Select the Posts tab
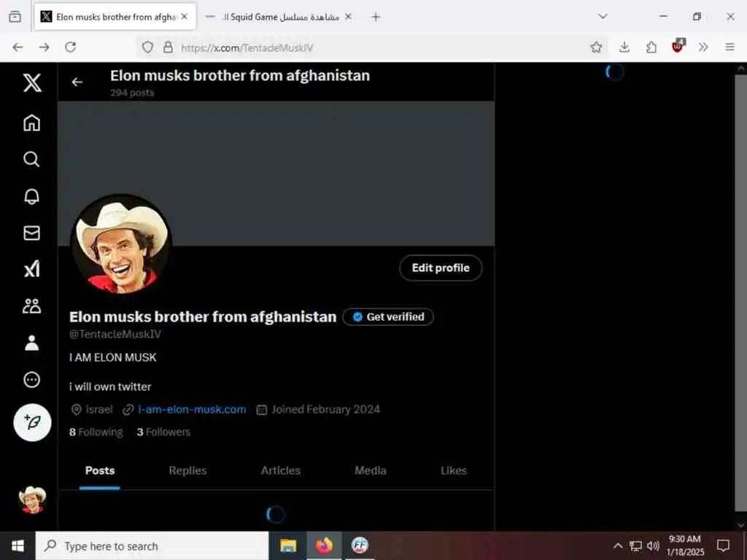 (x=99, y=471)
